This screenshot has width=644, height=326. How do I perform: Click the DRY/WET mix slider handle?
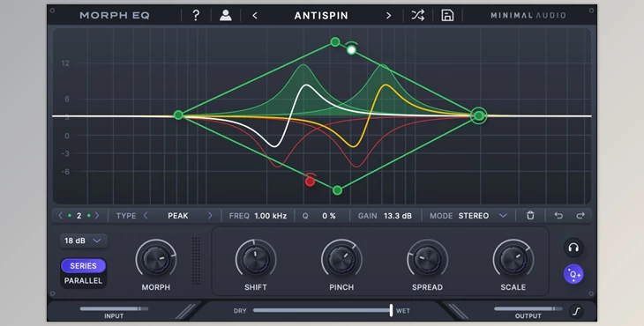tap(391, 310)
